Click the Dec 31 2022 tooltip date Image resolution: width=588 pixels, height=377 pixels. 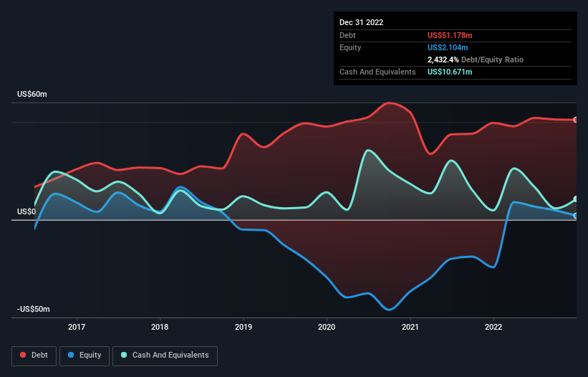click(361, 22)
